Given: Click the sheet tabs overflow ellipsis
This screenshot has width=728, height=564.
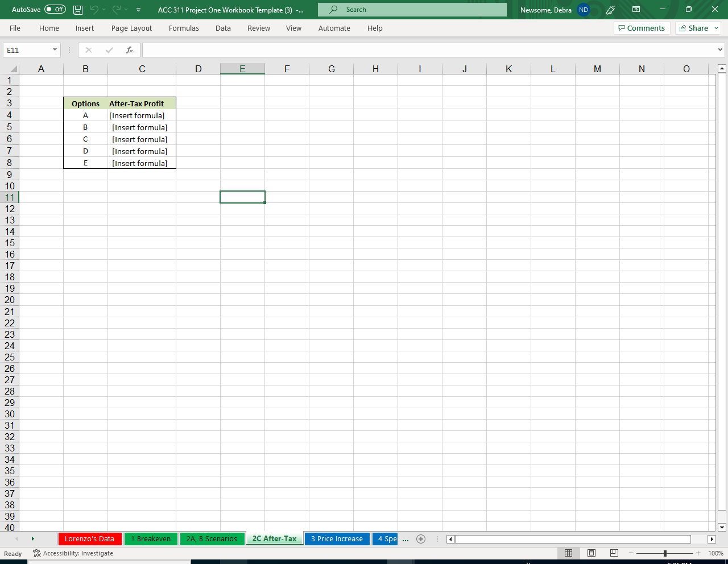Looking at the screenshot, I should [x=406, y=539].
